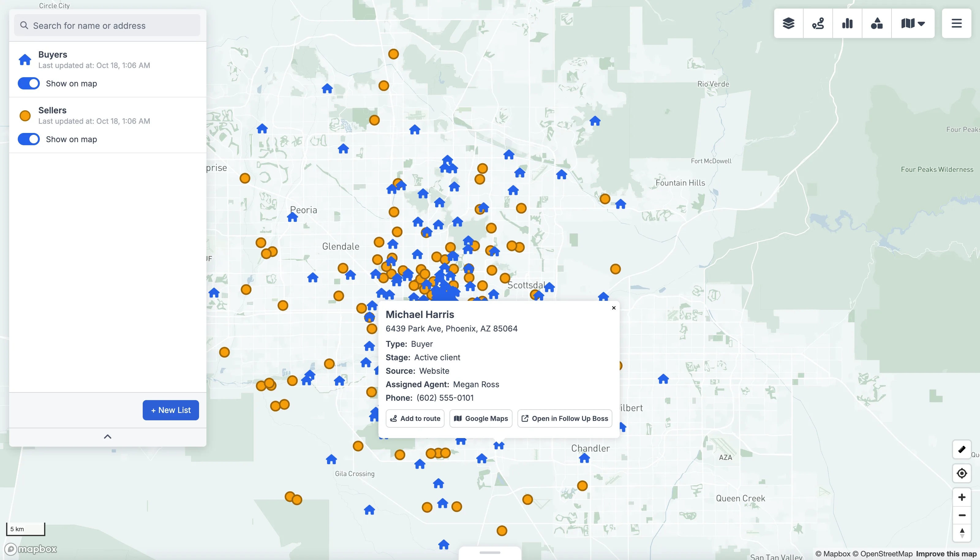Select the ruler measure tool
This screenshot has width=980, height=560.
(x=962, y=449)
